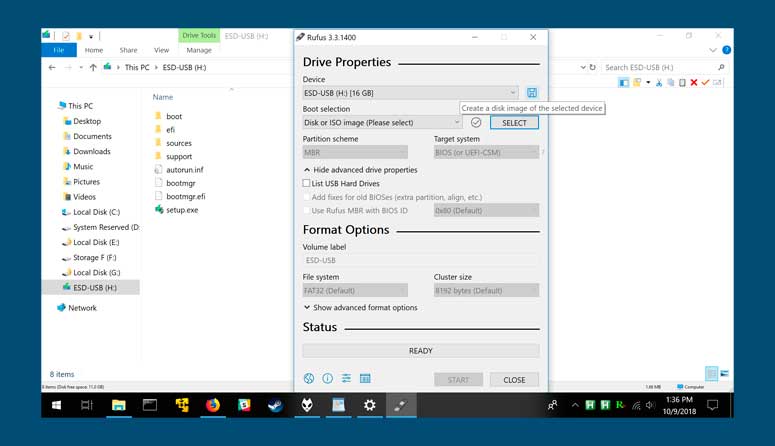Open File Explorer from the taskbar
Image resolution: width=775 pixels, height=446 pixels.
coord(119,405)
